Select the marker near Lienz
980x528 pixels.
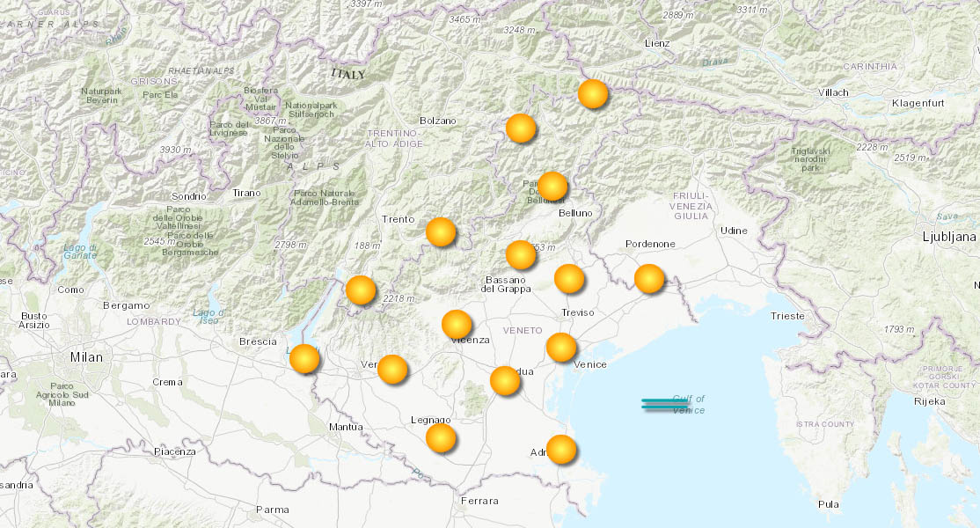592,93
